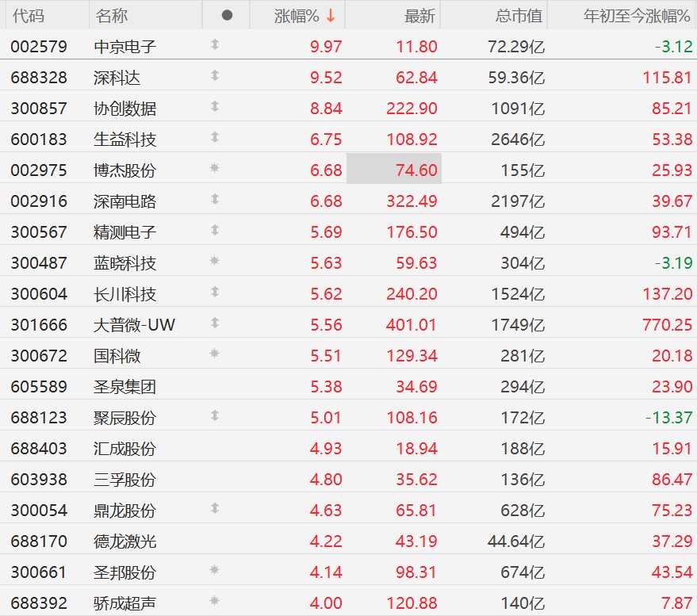Select stock name 博杰股份
Image resolution: width=697 pixels, height=616 pixels.
[x=125, y=170]
